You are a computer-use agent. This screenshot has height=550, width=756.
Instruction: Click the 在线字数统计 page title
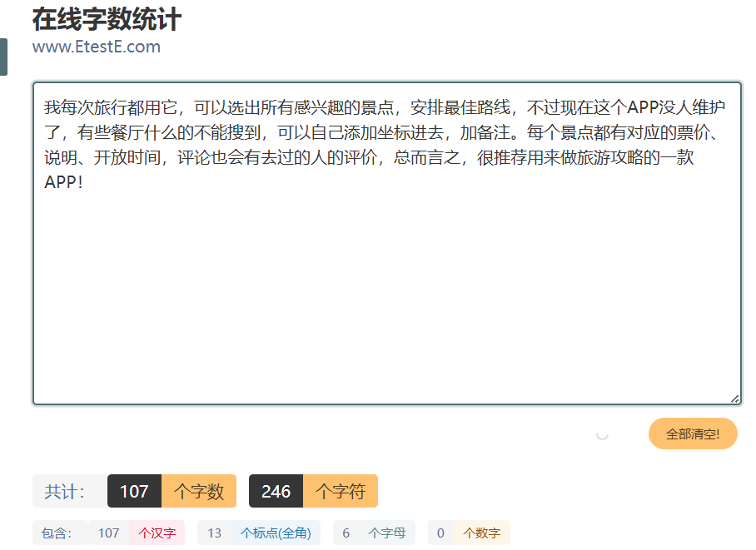[107, 19]
